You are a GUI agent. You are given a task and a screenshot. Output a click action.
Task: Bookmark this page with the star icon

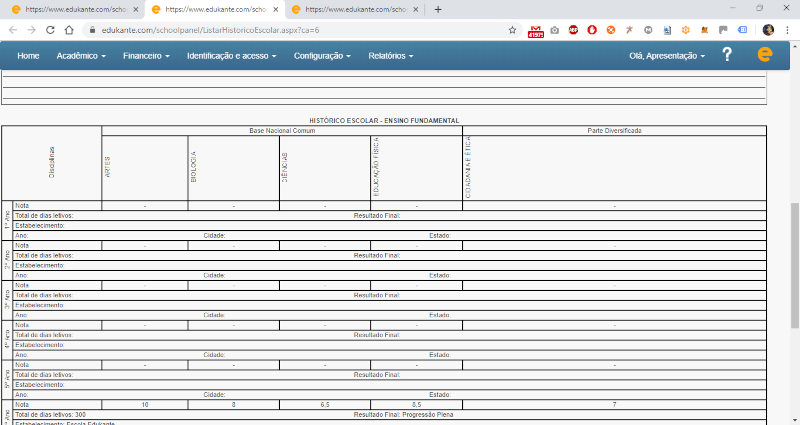click(512, 30)
